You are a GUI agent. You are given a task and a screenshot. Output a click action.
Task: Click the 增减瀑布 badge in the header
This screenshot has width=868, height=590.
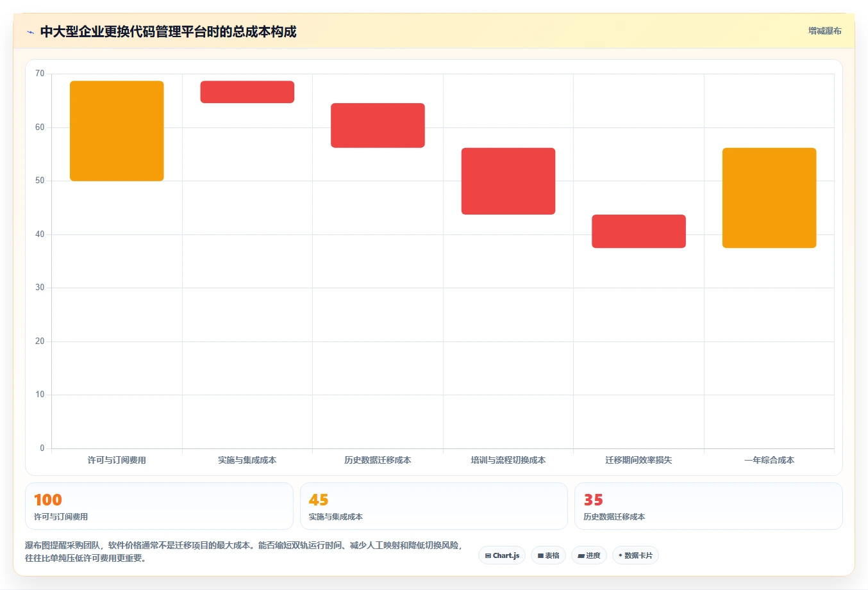pyautogui.click(x=824, y=31)
